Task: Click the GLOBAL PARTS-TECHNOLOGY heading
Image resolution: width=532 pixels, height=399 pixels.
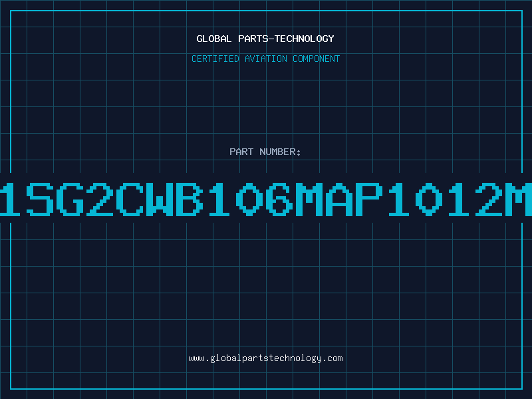Action: [265, 39]
